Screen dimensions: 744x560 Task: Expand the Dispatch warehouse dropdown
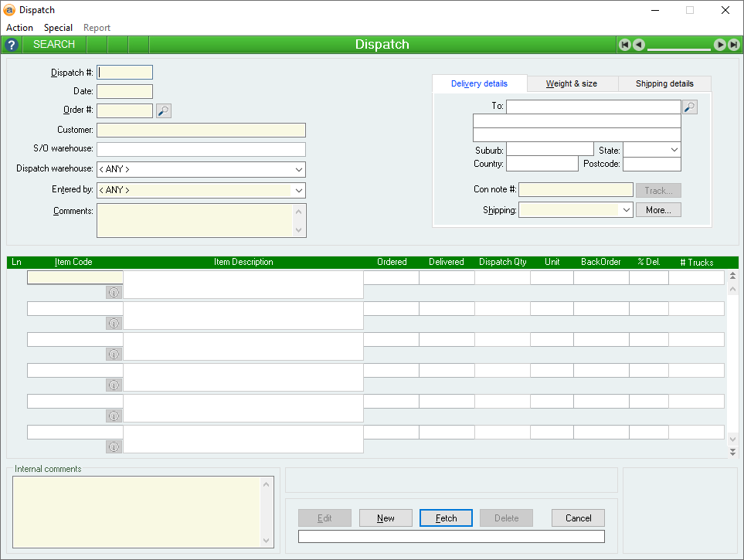coord(298,169)
